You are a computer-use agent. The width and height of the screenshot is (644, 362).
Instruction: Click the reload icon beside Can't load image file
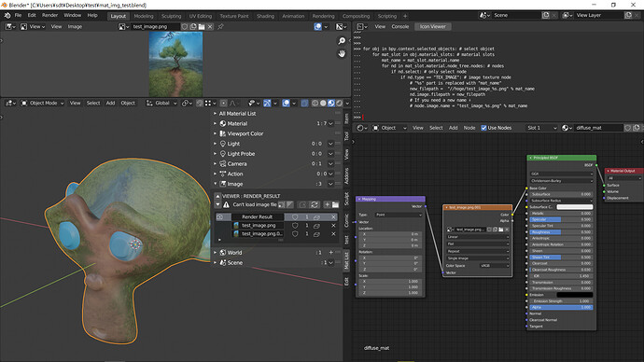315,204
